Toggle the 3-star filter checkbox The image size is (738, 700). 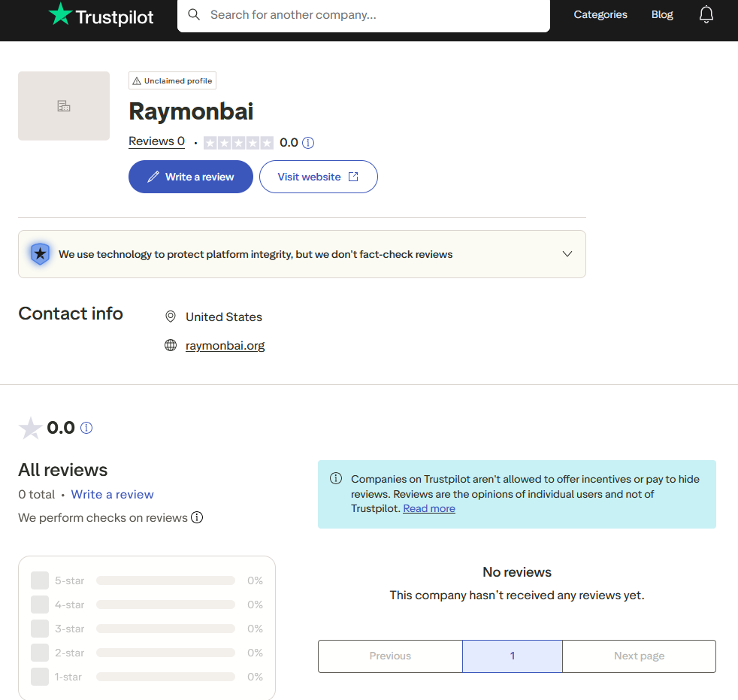point(40,629)
